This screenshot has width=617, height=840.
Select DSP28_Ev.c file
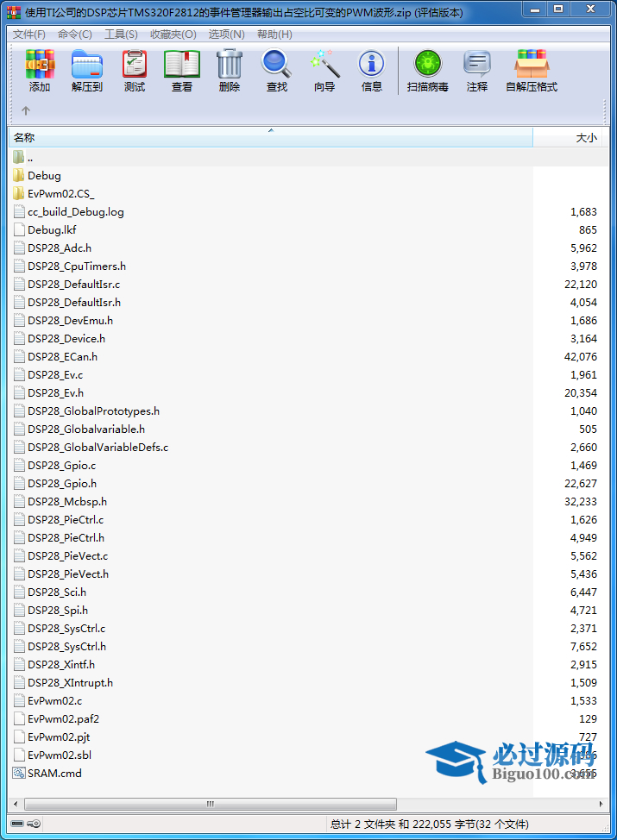click(x=55, y=375)
